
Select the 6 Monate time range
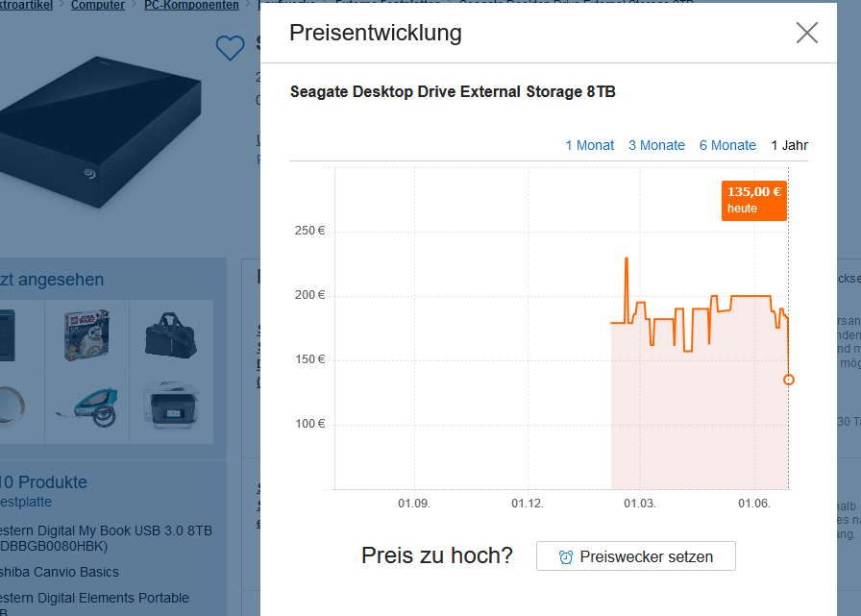coord(727,145)
